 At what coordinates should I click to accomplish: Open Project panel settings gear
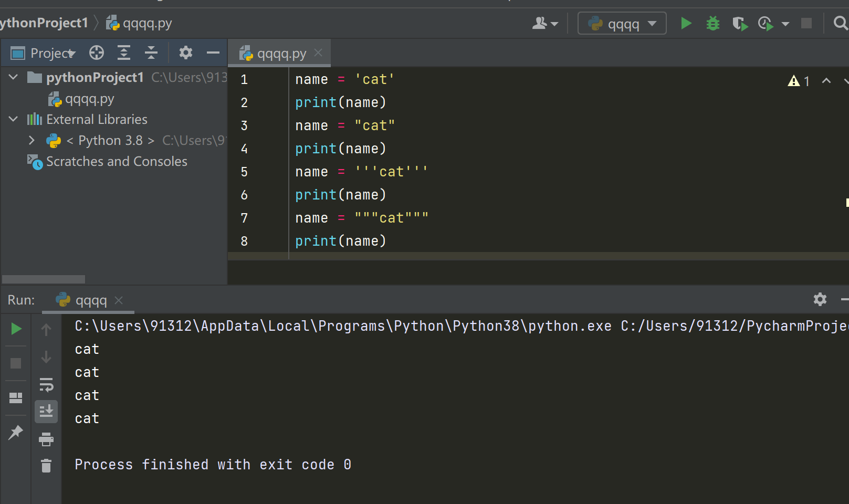pos(186,52)
